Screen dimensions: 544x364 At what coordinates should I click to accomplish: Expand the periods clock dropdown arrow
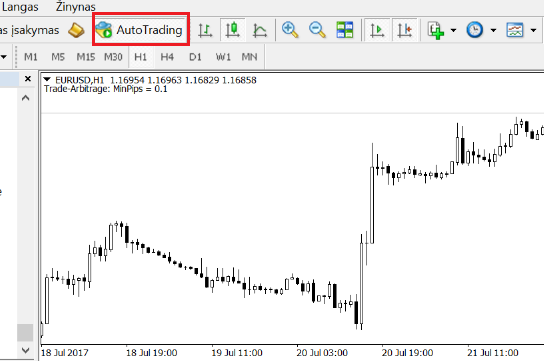click(x=493, y=30)
